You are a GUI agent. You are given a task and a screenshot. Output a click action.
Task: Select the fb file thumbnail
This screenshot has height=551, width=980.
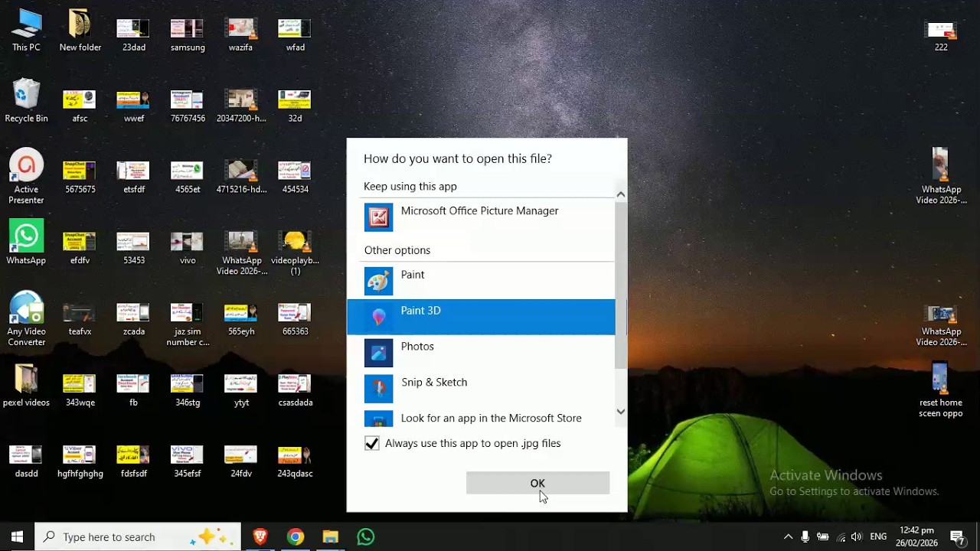click(133, 390)
